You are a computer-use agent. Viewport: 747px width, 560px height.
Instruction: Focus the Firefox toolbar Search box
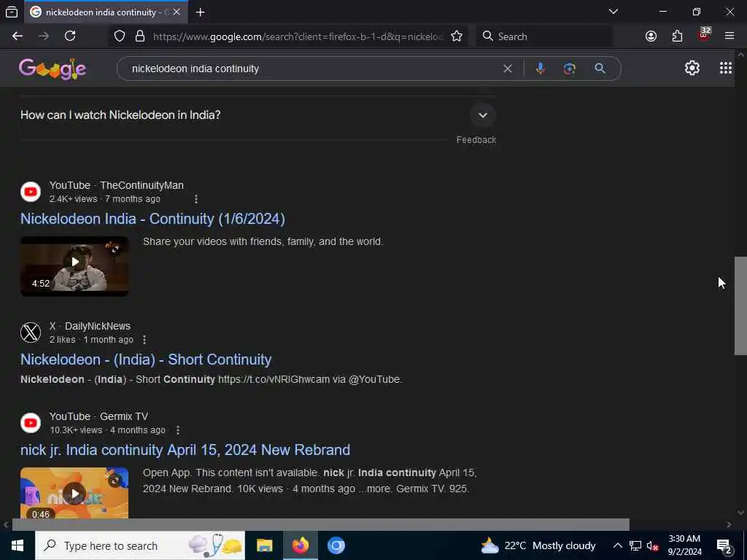point(543,36)
